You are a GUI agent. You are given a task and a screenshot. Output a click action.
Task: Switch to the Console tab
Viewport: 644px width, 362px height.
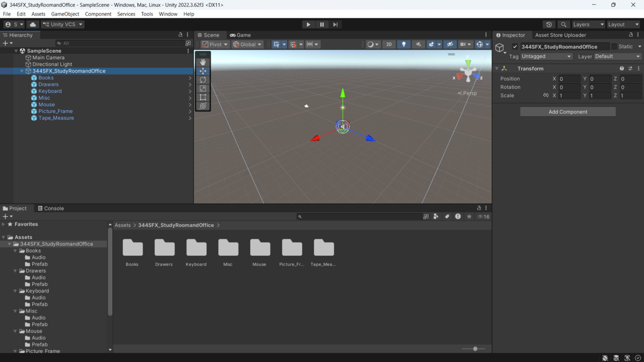tap(50, 208)
